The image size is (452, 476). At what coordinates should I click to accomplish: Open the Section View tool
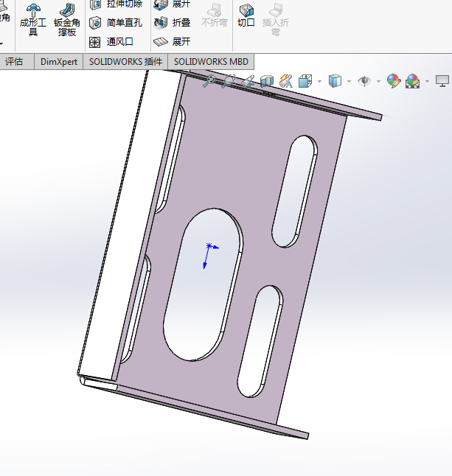(x=267, y=81)
